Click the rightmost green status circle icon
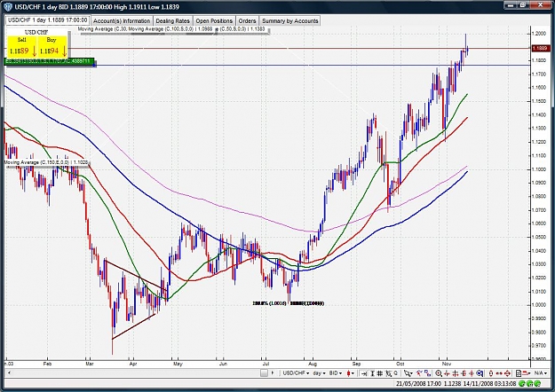This screenshot has height=392, width=555. point(537,383)
